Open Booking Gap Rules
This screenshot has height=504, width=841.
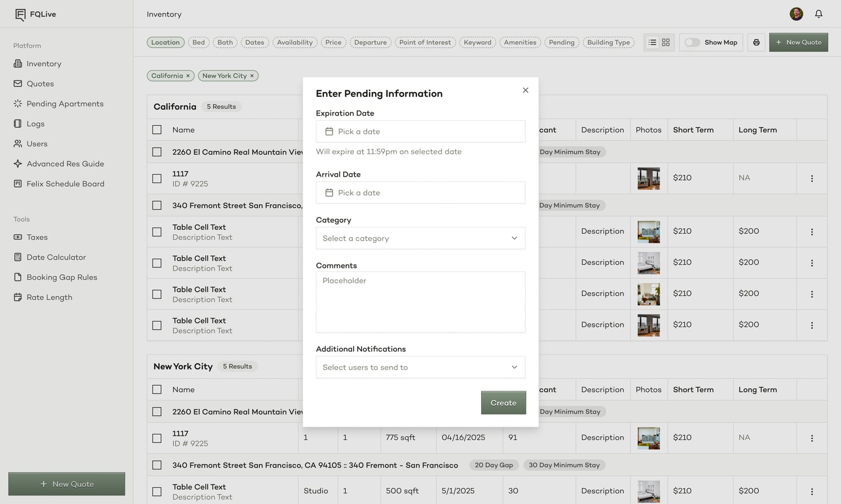coord(55,277)
